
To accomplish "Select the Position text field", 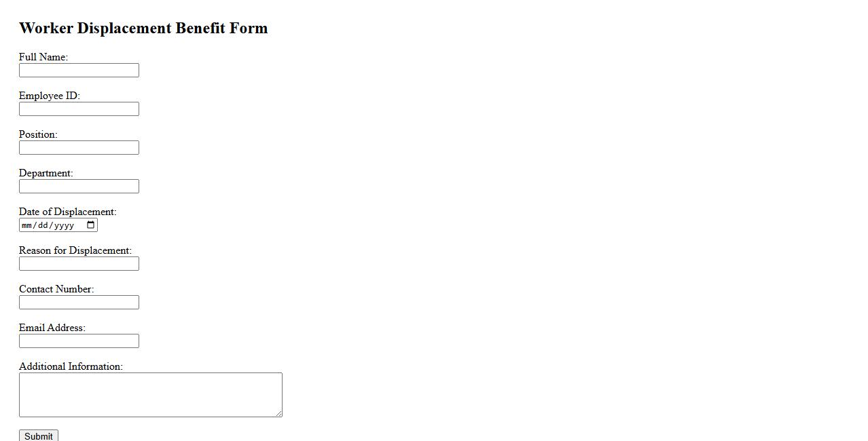I will point(79,148).
